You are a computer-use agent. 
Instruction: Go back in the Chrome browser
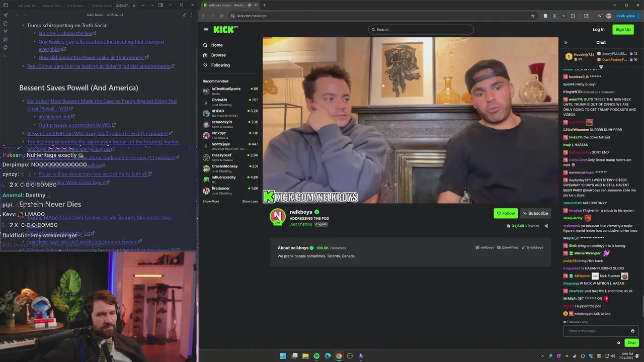pos(204,16)
